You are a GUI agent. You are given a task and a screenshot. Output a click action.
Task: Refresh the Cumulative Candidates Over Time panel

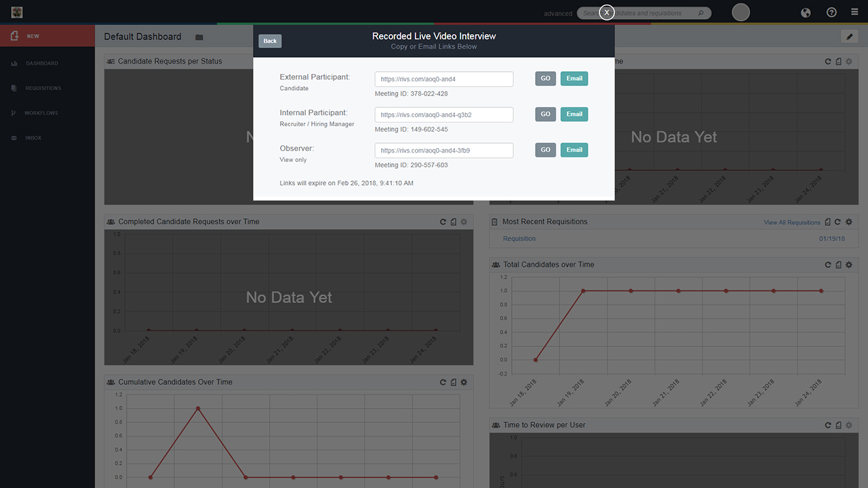[443, 382]
